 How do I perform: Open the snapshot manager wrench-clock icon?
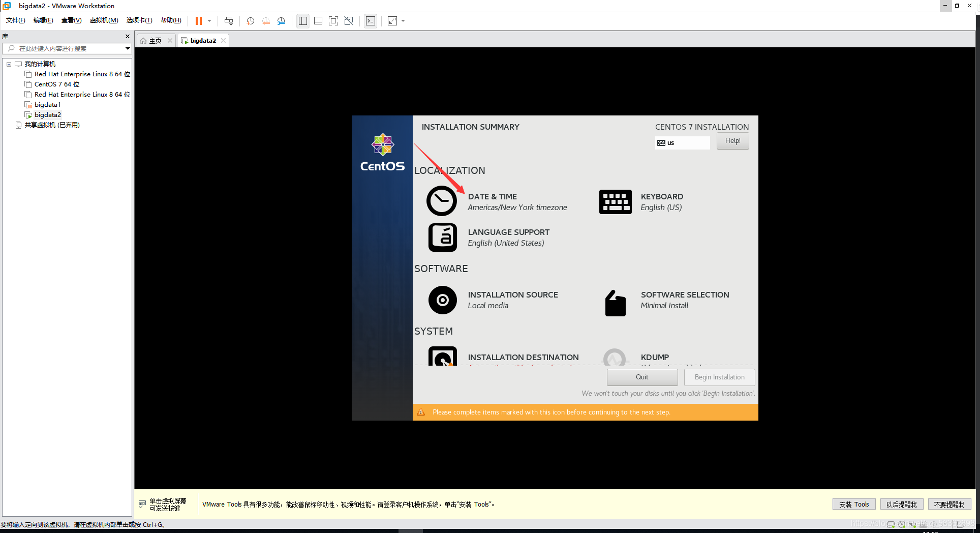click(x=281, y=21)
